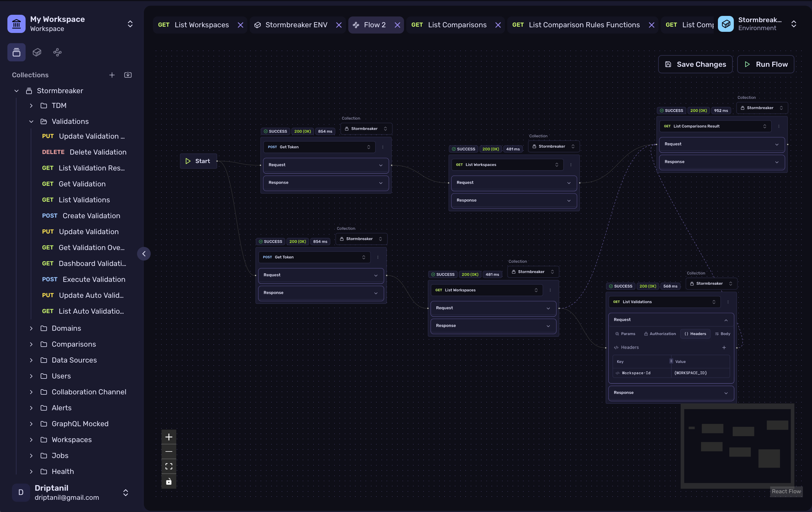The image size is (812, 512).
Task: Collapse the sidebar with the arrow button
Action: (144, 254)
